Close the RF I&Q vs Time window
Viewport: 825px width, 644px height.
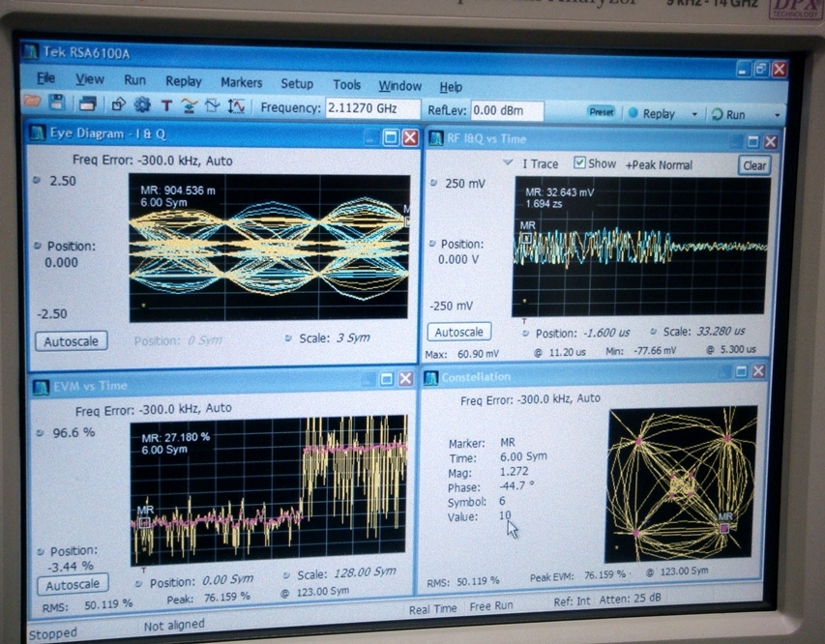(771, 141)
